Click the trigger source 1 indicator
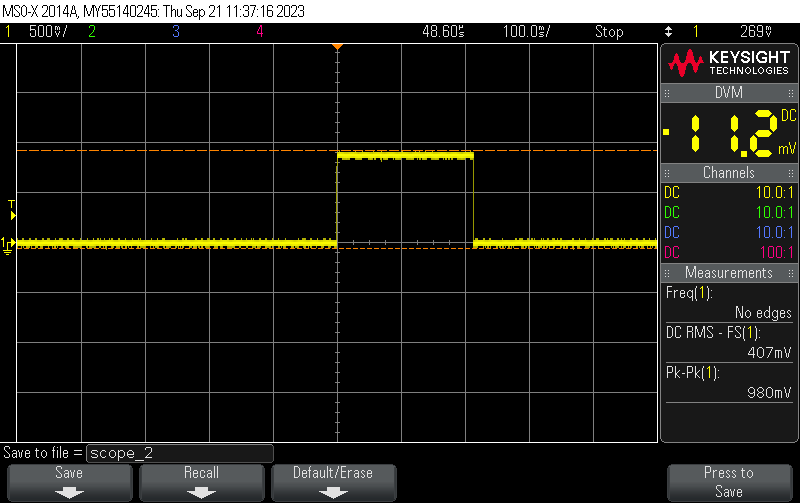This screenshot has width=800, height=503. [x=695, y=32]
